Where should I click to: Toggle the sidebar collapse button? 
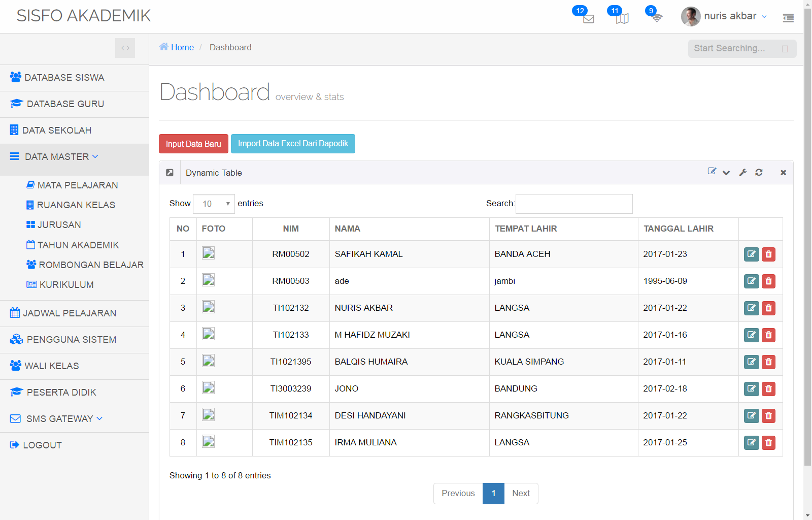(x=125, y=48)
